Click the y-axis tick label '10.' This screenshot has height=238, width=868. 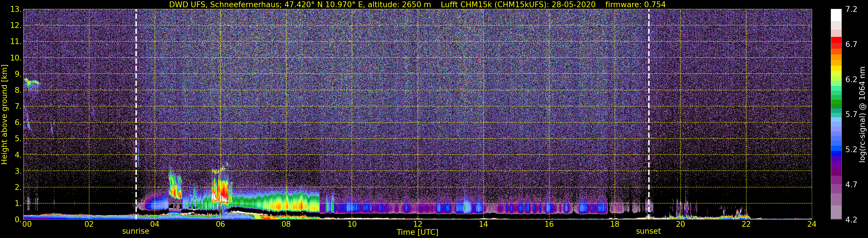(16, 58)
